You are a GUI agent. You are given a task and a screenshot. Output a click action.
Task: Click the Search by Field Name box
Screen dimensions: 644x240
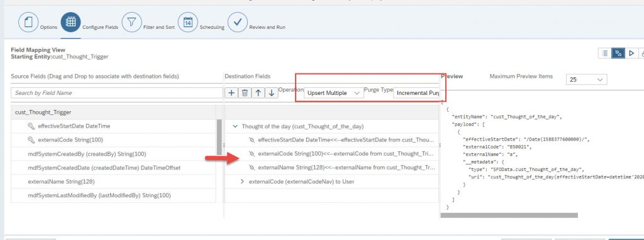[x=117, y=93]
